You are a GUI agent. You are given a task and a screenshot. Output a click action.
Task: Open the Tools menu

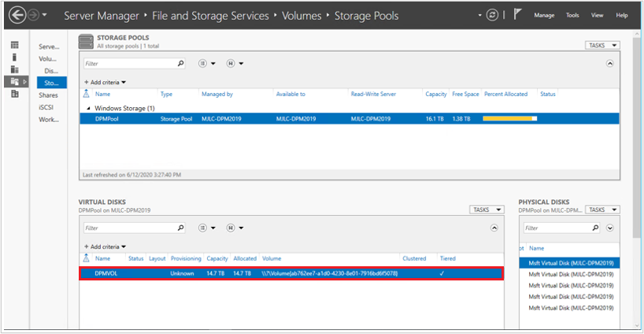click(x=572, y=15)
